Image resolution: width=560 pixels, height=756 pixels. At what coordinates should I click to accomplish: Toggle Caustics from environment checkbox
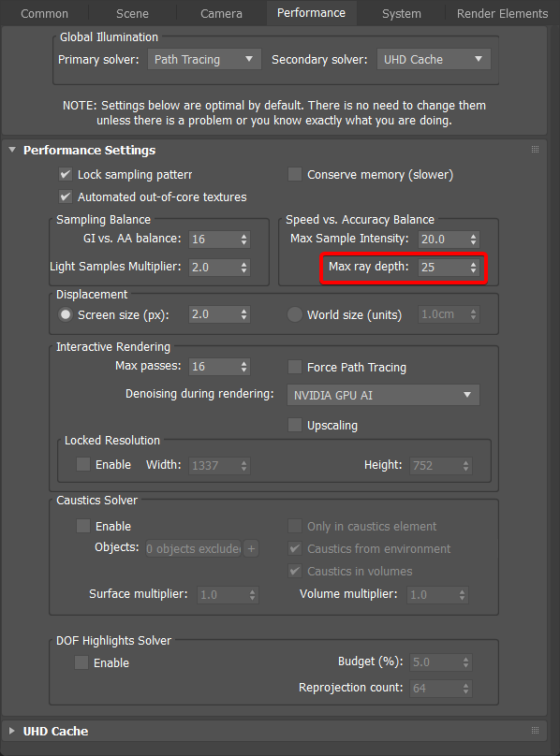point(294,548)
